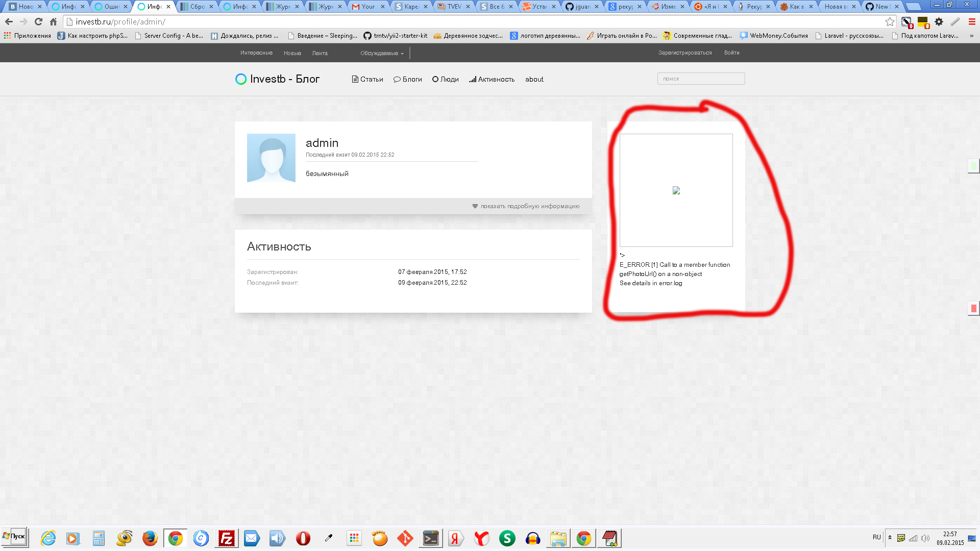
Task: Click the поиск search field
Action: 701,79
